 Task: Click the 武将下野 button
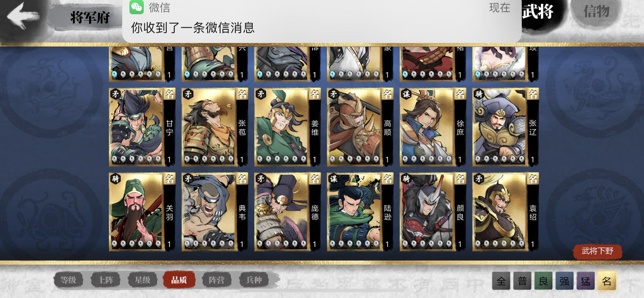pyautogui.click(x=597, y=251)
